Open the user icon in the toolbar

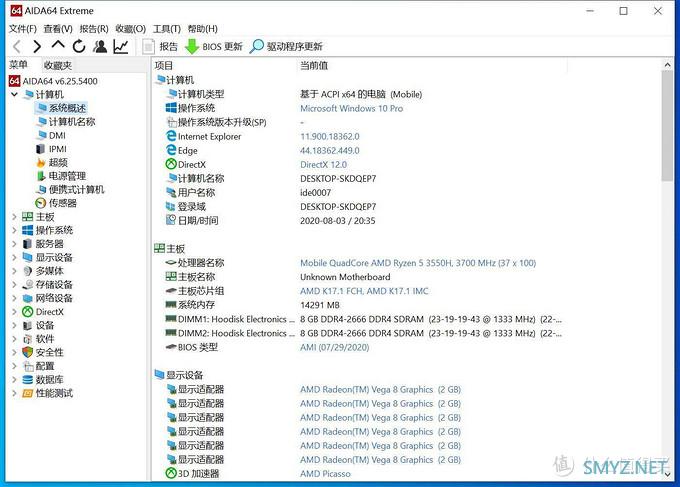(x=100, y=46)
